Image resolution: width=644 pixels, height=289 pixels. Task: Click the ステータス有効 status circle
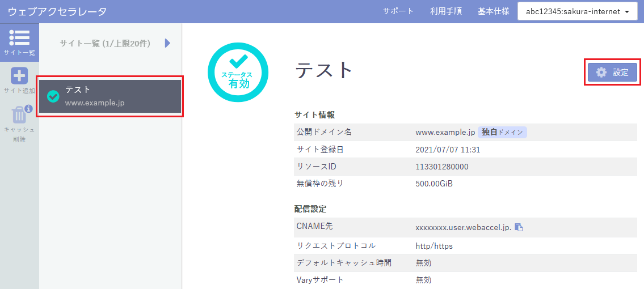238,73
